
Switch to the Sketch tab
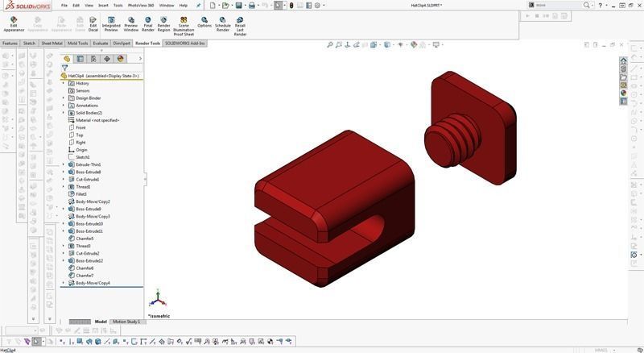(29, 44)
